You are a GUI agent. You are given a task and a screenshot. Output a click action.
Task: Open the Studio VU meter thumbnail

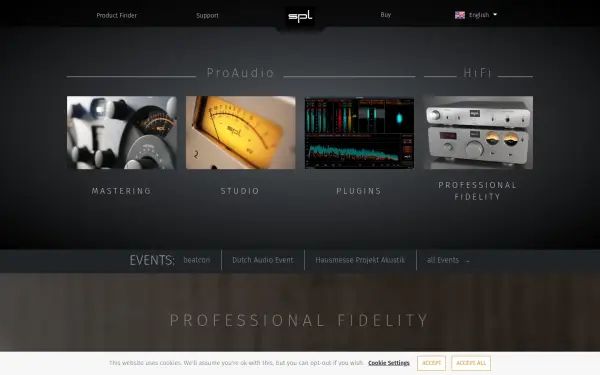tap(241, 132)
